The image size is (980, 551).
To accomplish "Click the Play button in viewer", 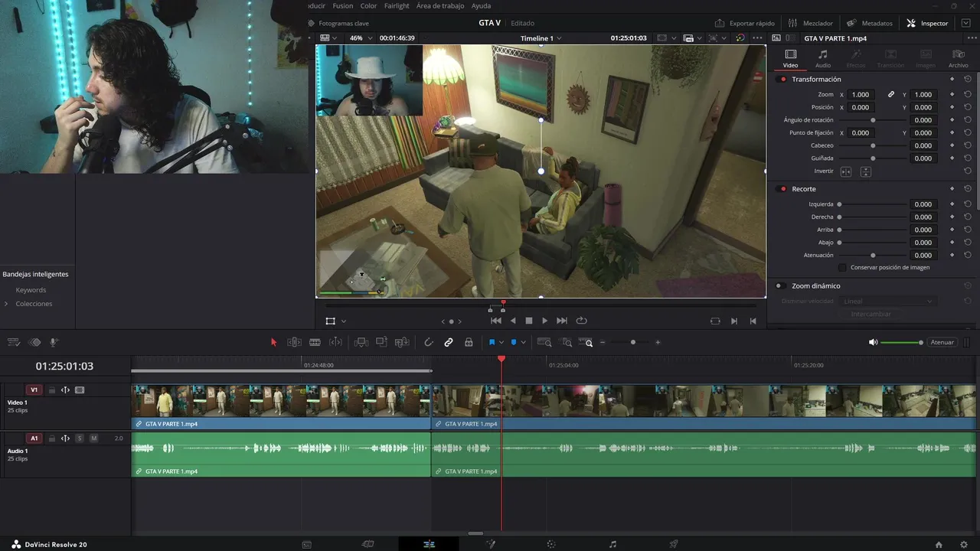I will click(544, 321).
